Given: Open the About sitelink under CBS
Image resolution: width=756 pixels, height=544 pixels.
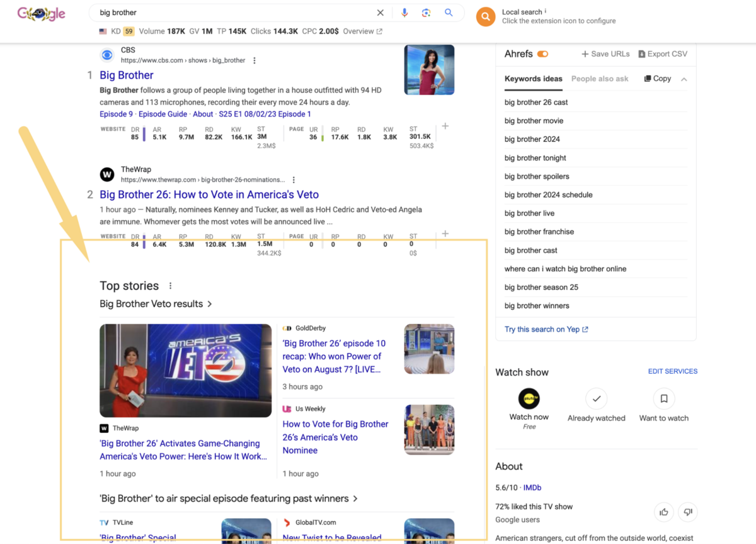Looking at the screenshot, I should coord(203,114).
